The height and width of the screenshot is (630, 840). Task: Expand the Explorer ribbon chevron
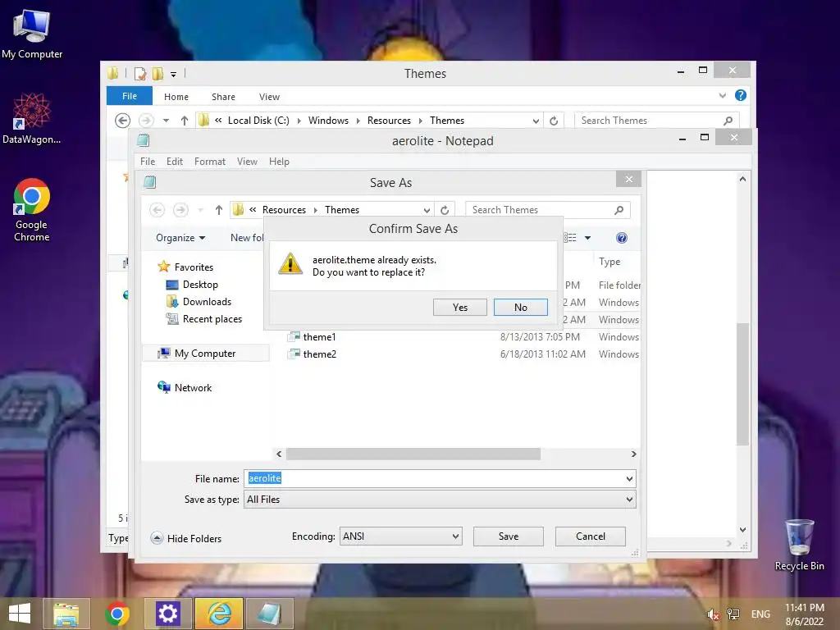pos(723,95)
